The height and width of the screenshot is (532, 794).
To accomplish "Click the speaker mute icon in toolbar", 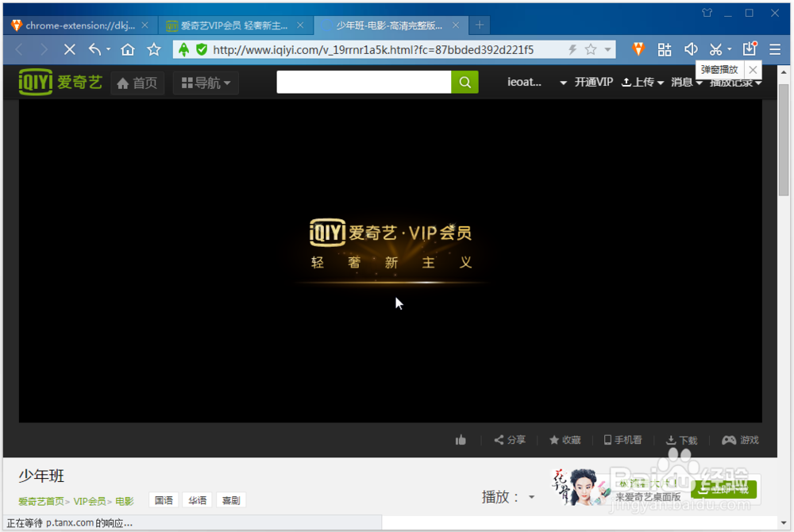I will click(x=691, y=49).
